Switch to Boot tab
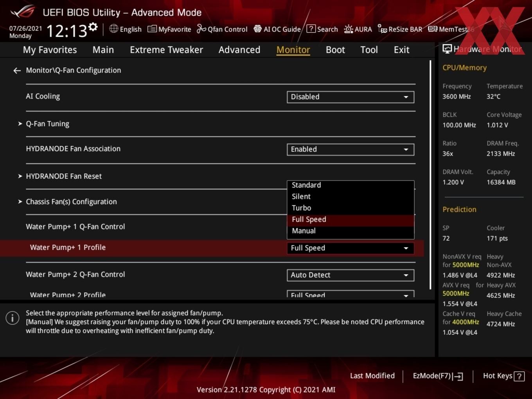This screenshot has height=399, width=532. click(335, 50)
